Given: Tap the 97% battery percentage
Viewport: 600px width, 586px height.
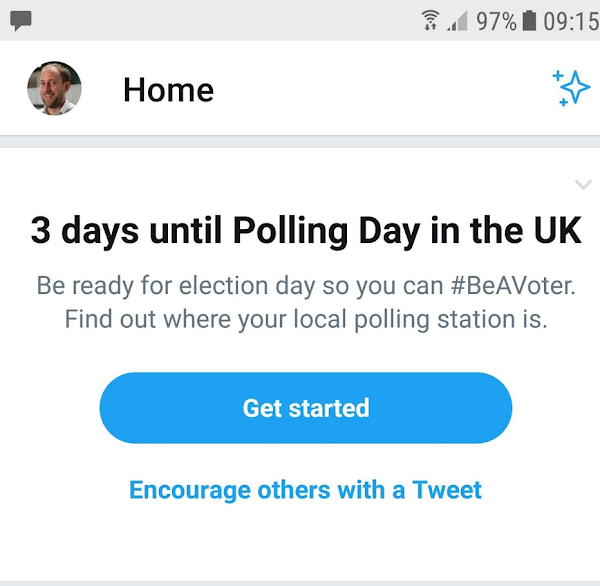Looking at the screenshot, I should 496,20.
